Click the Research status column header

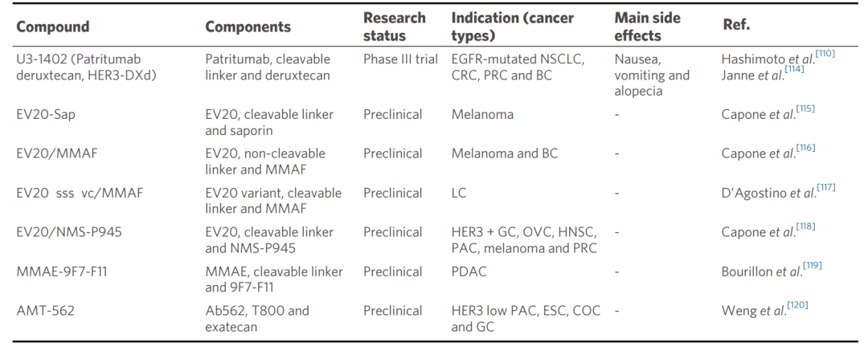coord(395,26)
